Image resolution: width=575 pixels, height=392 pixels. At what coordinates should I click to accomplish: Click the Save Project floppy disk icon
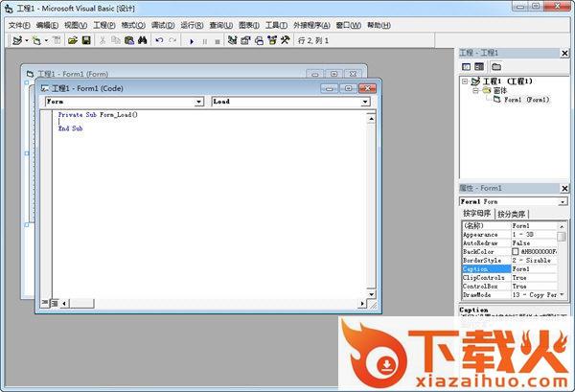point(86,40)
